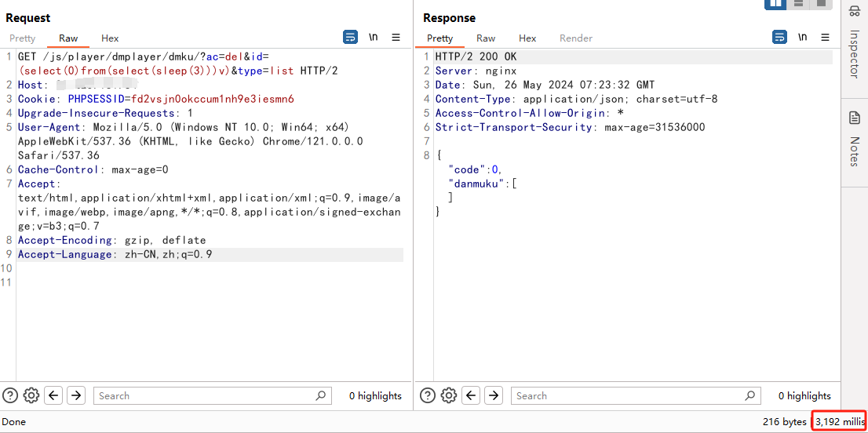The image size is (868, 433).
Task: Open the Render tab in Response panel
Action: coord(576,38)
